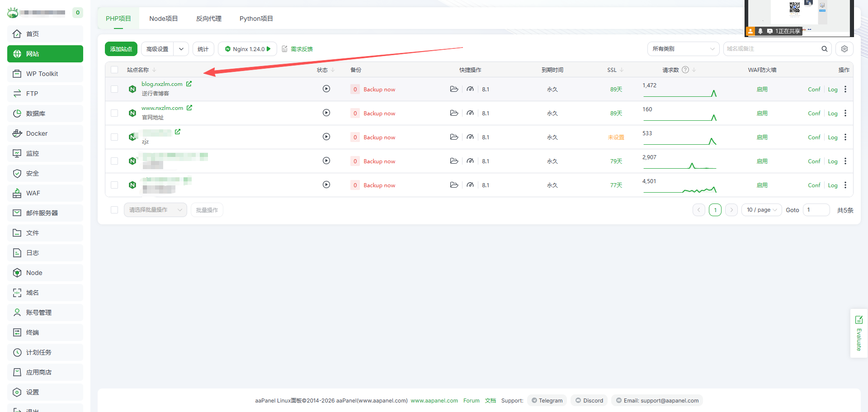Focus the Goto page number field

[x=816, y=210]
